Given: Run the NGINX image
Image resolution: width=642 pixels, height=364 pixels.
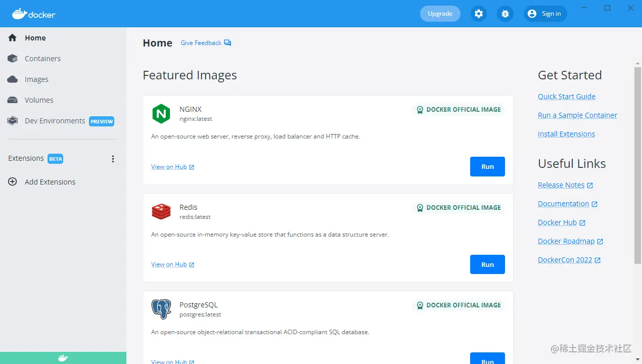Looking at the screenshot, I should [x=487, y=166].
